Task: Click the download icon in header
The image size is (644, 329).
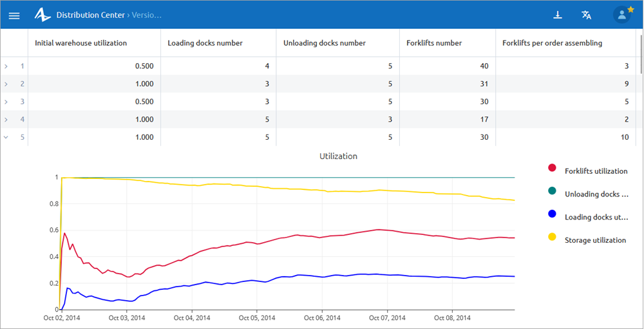Action: [557, 15]
